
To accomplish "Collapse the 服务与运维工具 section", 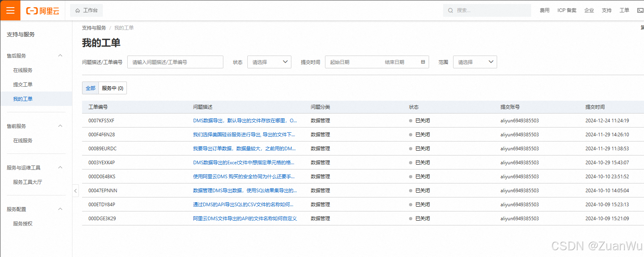I will pyautogui.click(x=60, y=167).
